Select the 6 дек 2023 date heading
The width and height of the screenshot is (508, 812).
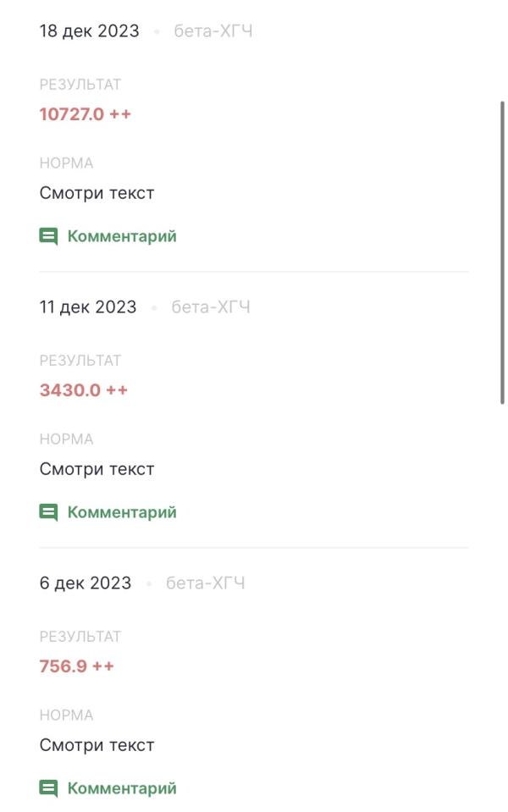click(85, 583)
